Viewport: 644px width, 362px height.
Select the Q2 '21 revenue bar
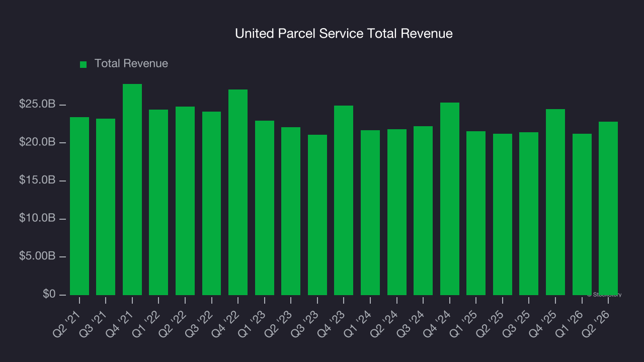79,206
